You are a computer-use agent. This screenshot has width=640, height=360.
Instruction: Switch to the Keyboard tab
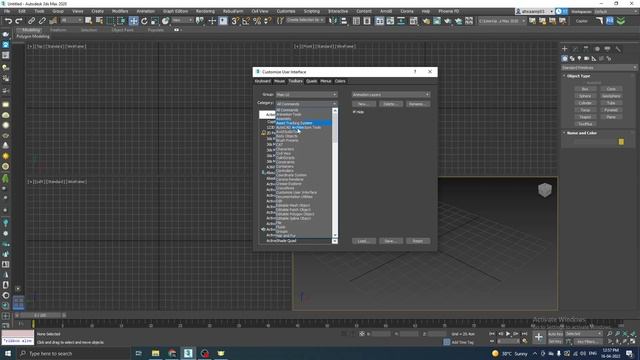tap(262, 81)
